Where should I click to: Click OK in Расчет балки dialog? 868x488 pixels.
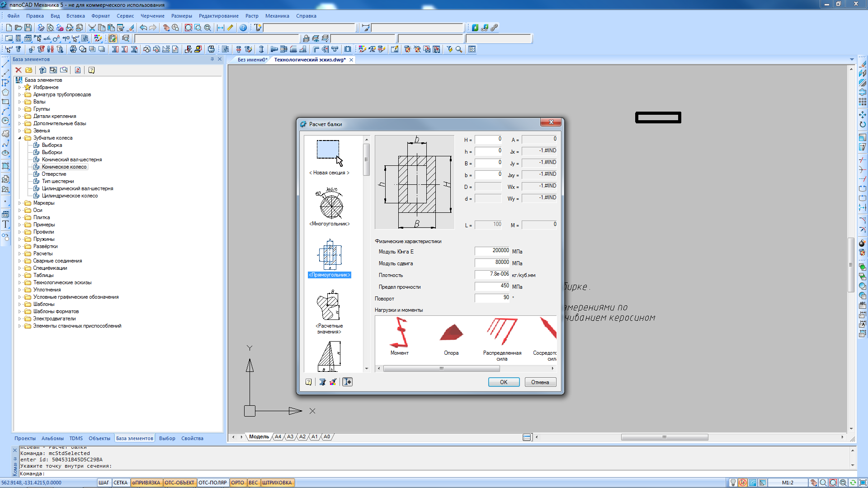[x=504, y=382]
